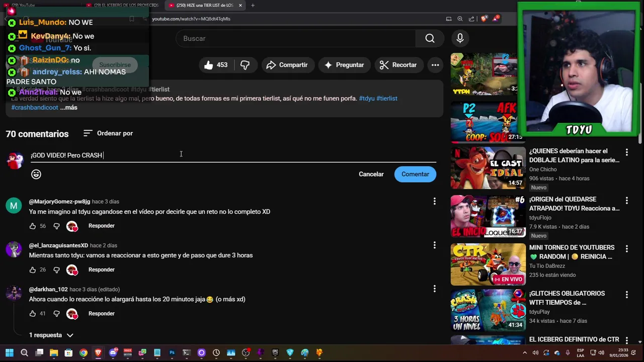The image size is (644, 362).
Task: Open the Windows Start menu
Action: pos(10,352)
